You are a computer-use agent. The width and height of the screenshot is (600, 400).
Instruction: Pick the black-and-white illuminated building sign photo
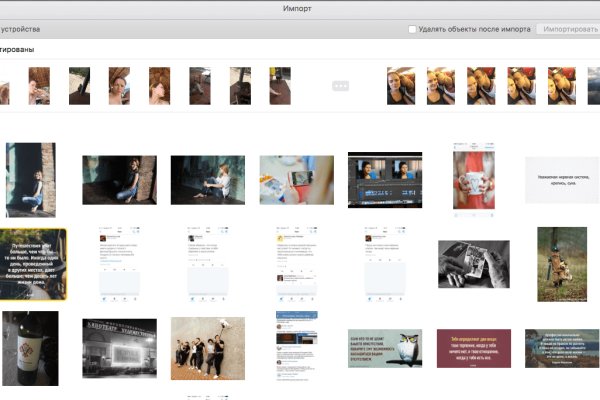click(x=119, y=348)
